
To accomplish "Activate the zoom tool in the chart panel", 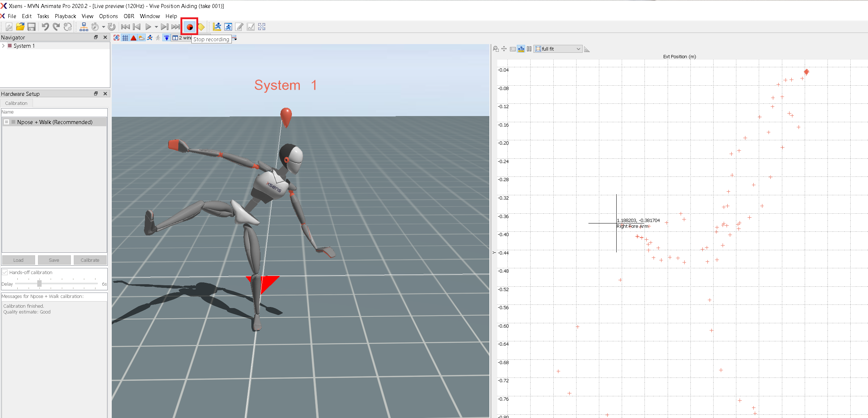I will [496, 48].
